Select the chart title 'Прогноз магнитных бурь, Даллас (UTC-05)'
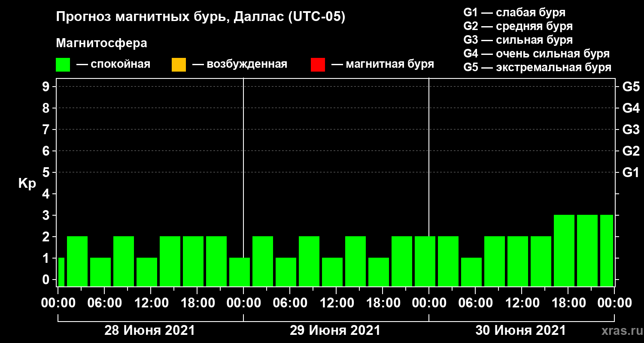Image resolution: width=644 pixels, height=343 pixels. 200,18
